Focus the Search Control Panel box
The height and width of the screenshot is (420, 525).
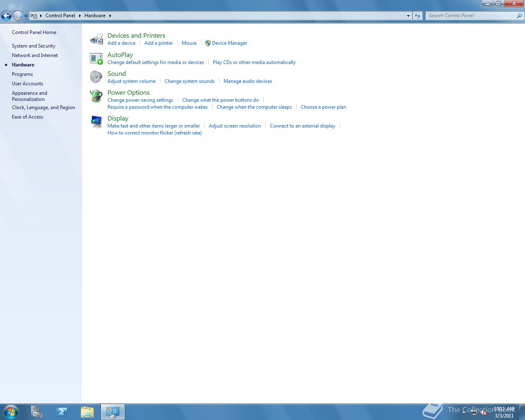[x=471, y=16]
